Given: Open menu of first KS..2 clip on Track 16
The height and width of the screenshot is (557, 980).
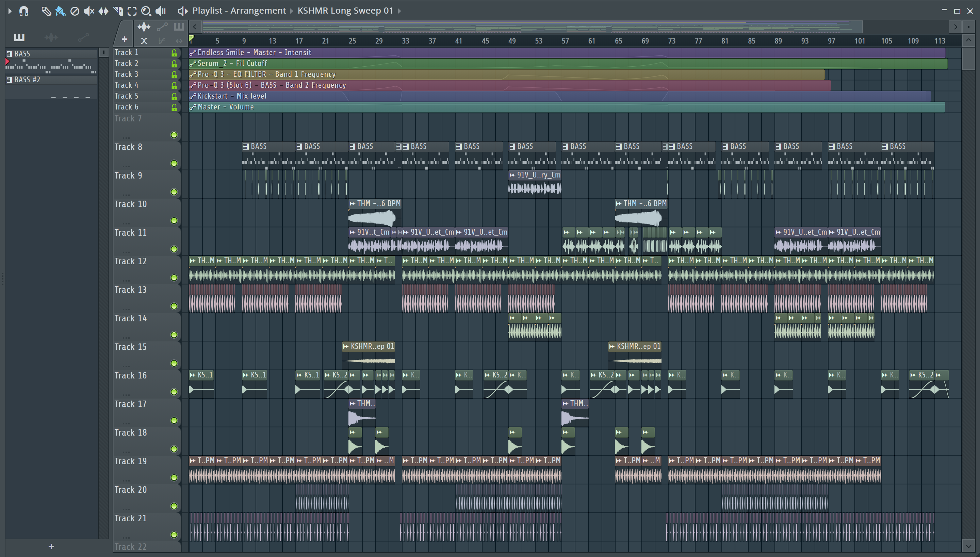Looking at the screenshot, I should 327,375.
